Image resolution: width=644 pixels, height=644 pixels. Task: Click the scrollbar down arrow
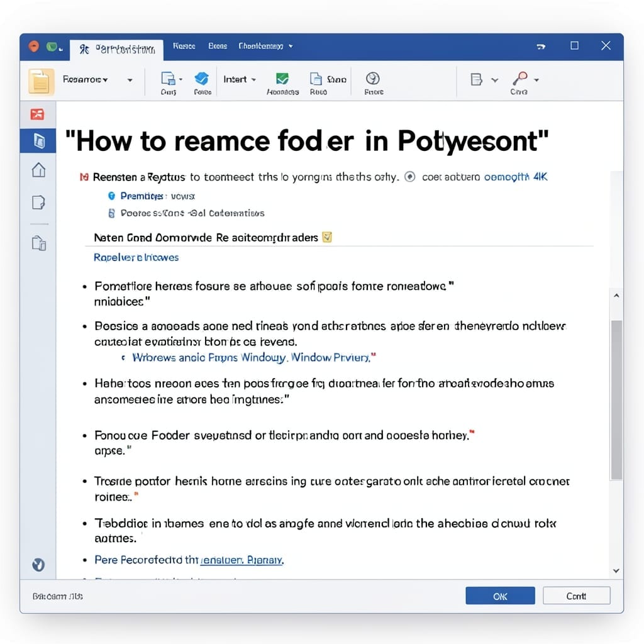[x=616, y=571]
